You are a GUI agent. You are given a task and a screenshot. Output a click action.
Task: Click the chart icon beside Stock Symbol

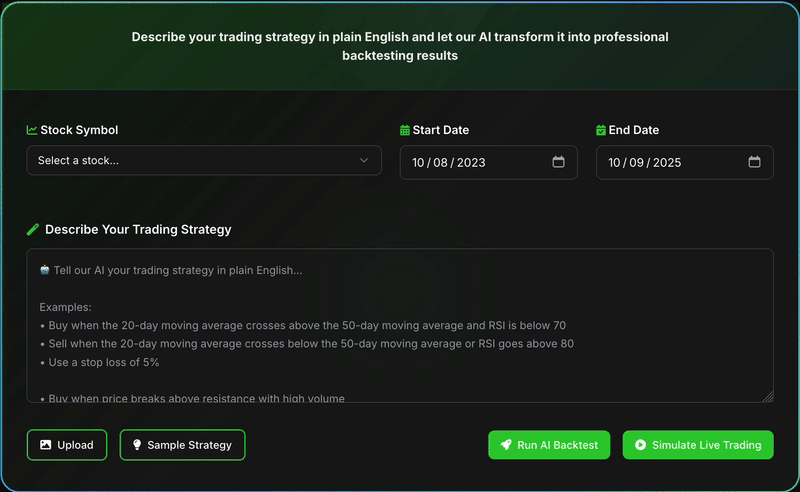point(32,130)
